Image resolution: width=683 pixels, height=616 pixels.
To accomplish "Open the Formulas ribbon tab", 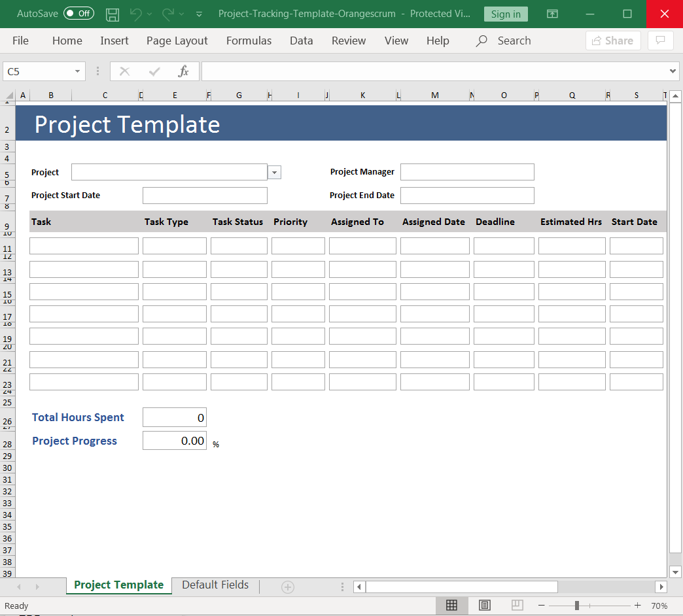I will coord(249,41).
